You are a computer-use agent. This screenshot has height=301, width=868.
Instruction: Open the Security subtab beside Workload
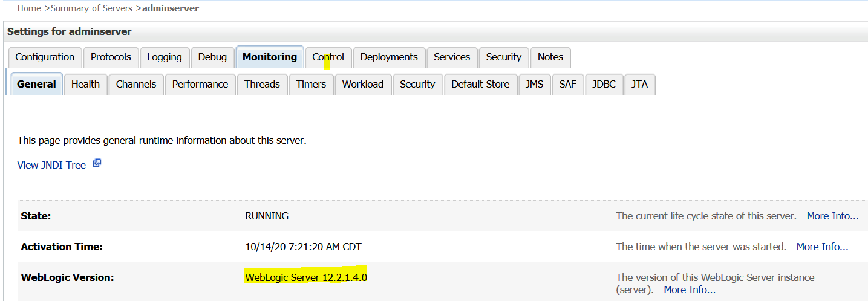pos(417,85)
